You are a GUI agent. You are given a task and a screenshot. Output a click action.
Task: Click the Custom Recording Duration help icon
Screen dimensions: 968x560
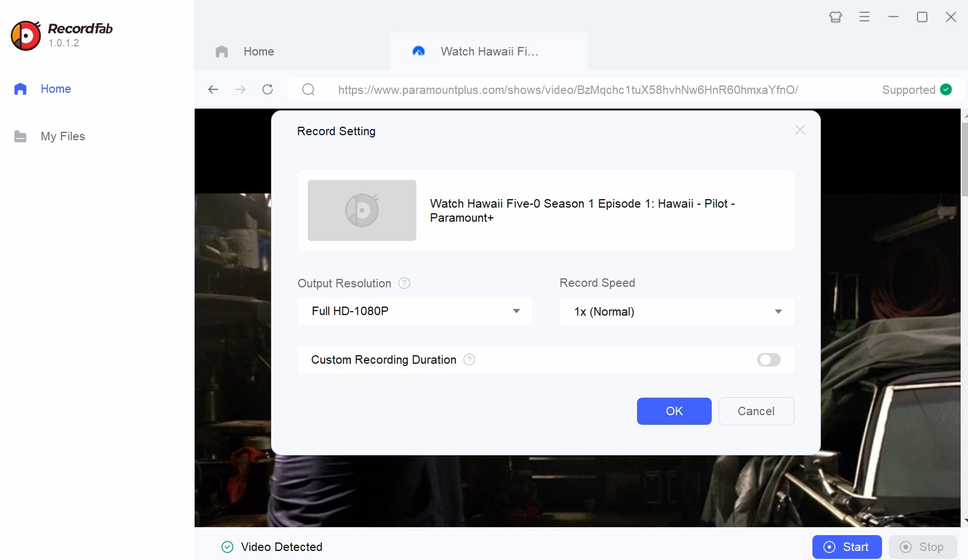[x=469, y=360]
